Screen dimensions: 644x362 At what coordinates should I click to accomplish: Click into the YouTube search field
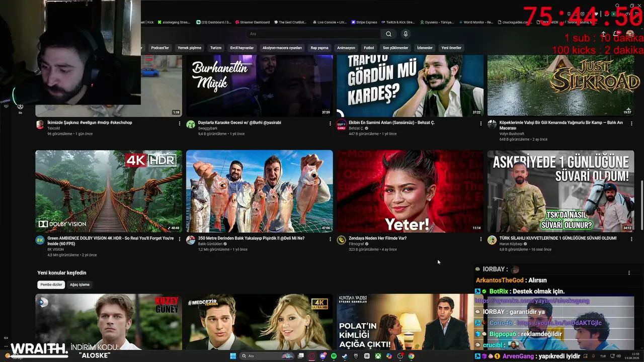tap(314, 34)
